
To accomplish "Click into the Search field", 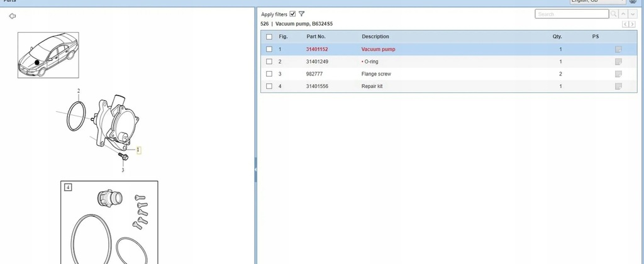I will 572,14.
